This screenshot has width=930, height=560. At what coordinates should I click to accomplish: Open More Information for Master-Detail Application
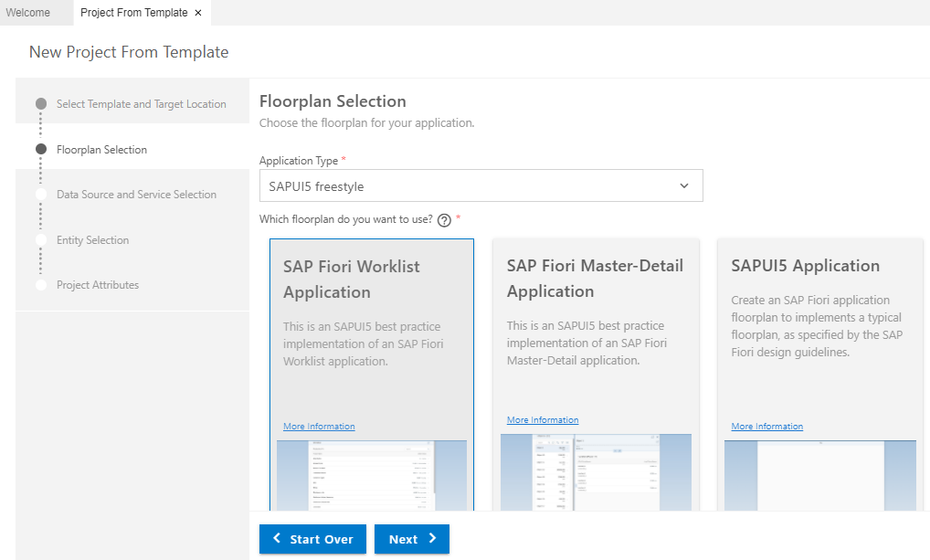(543, 420)
